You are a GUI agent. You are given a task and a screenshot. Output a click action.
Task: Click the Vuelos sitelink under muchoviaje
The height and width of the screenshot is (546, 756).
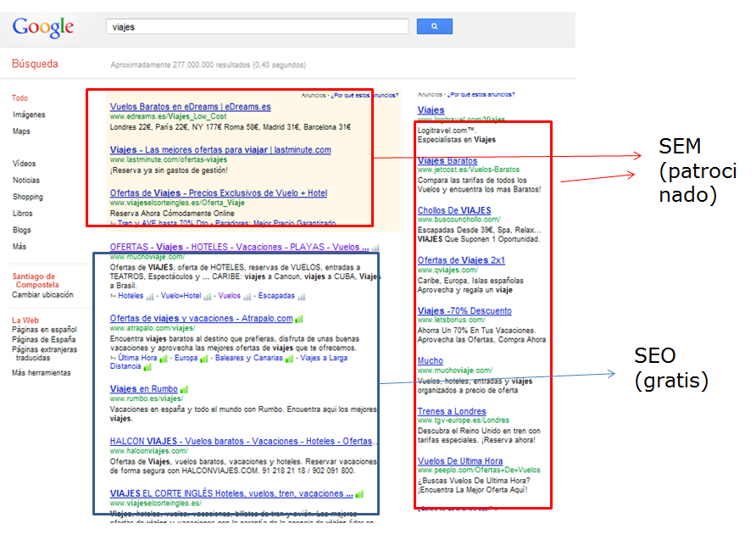coord(229,296)
